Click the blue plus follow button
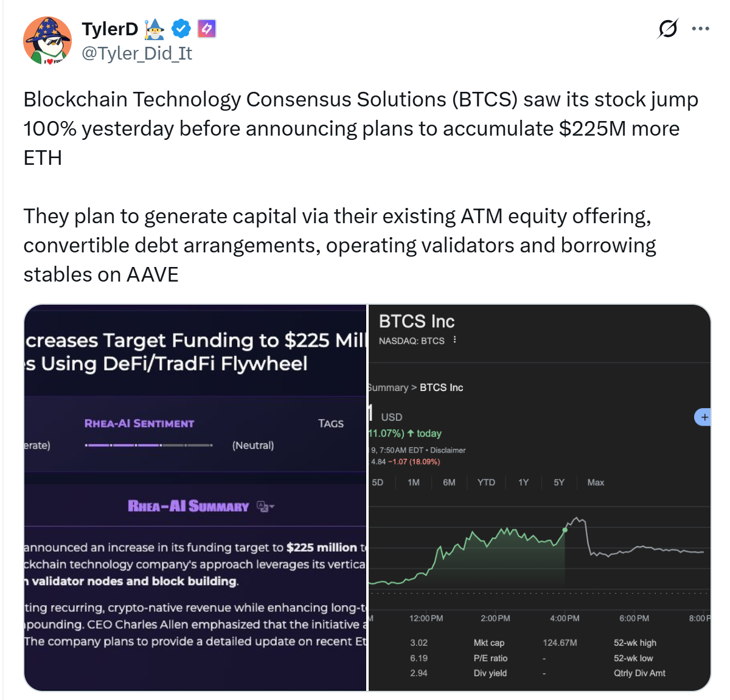Screen dimensions: 730x700 pos(703,417)
